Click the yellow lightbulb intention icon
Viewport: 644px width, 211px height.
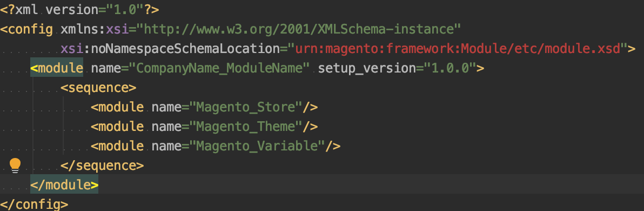15,166
